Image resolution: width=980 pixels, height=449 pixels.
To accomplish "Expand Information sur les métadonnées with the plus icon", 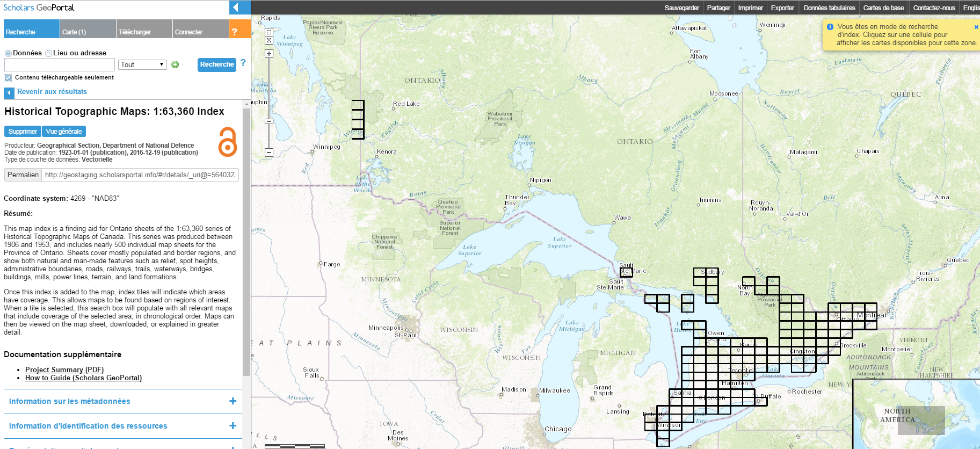I will click(233, 401).
